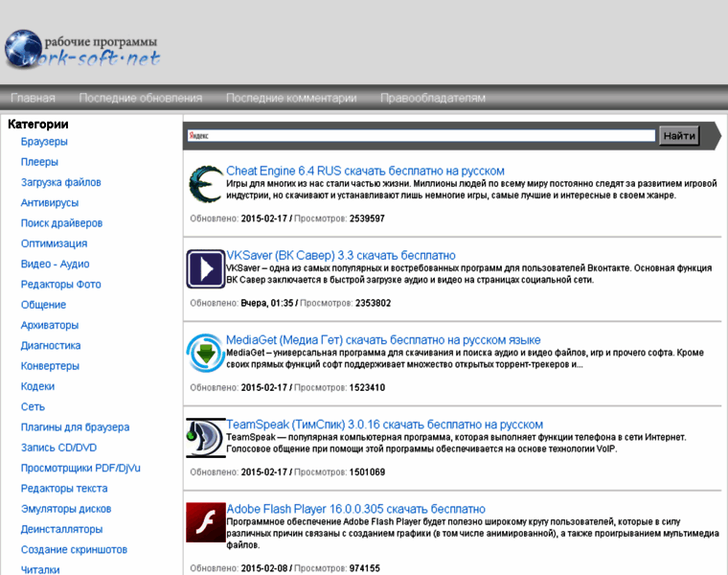
Task: Select the view count 2539597
Action: point(367,218)
